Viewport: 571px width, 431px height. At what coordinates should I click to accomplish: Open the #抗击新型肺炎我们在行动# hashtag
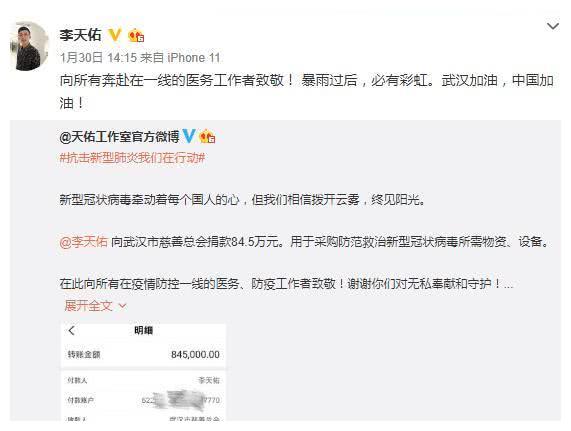(x=132, y=158)
